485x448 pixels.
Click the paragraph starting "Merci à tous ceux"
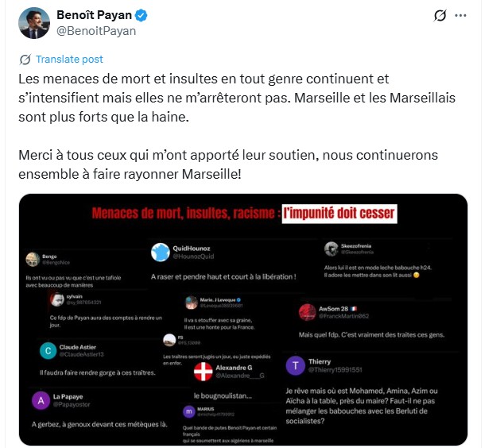227,163
